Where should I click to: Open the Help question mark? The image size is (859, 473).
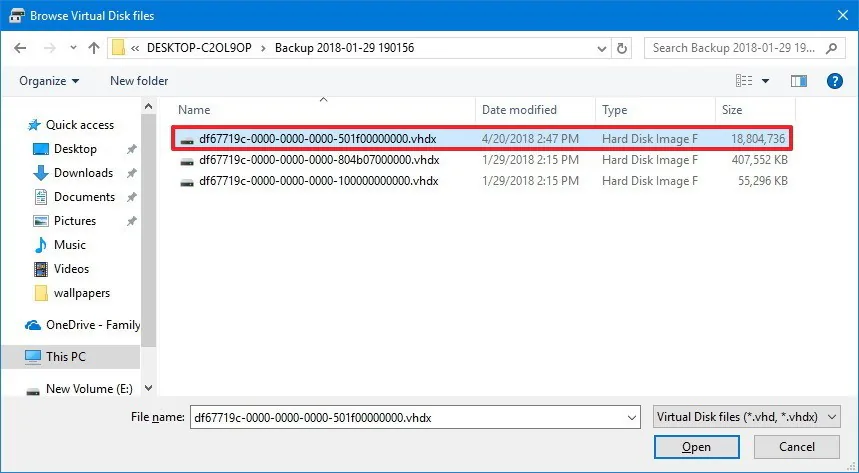coord(834,81)
